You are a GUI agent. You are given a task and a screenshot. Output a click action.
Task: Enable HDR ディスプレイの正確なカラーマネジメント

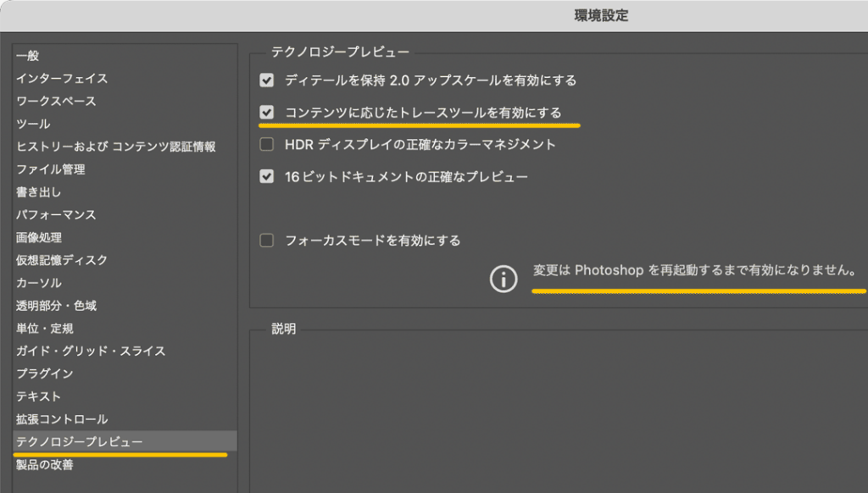(x=267, y=145)
